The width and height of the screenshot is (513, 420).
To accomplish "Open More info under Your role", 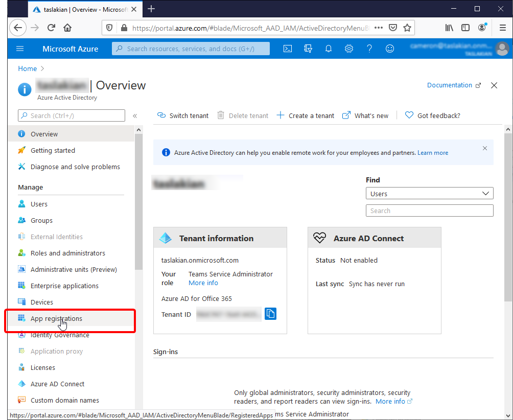I will tap(203, 283).
